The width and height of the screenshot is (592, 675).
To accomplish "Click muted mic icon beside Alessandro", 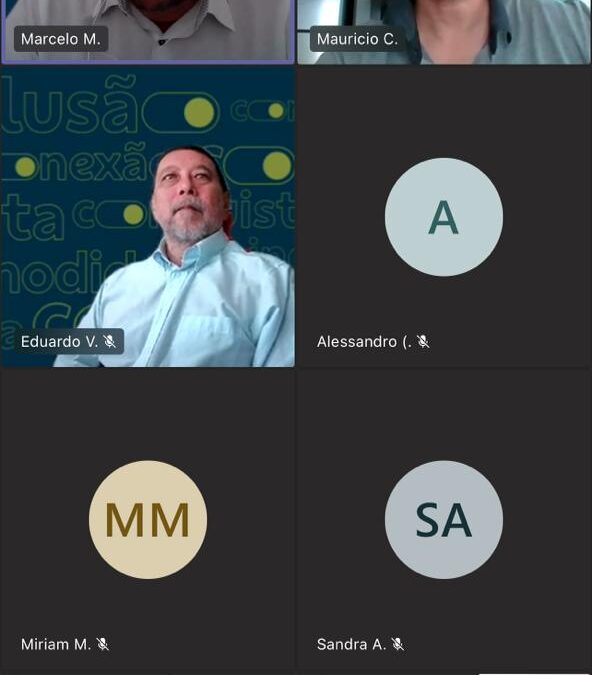I will click(x=424, y=342).
